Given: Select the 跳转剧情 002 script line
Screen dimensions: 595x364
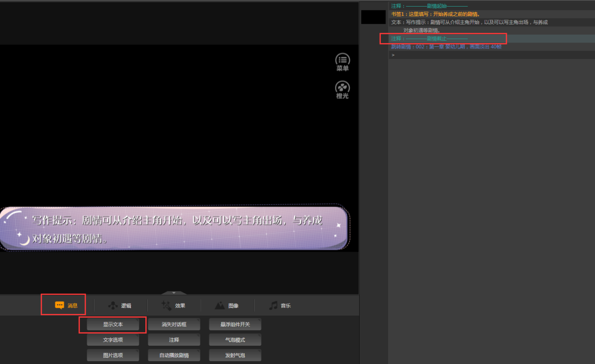Looking at the screenshot, I should [446, 47].
